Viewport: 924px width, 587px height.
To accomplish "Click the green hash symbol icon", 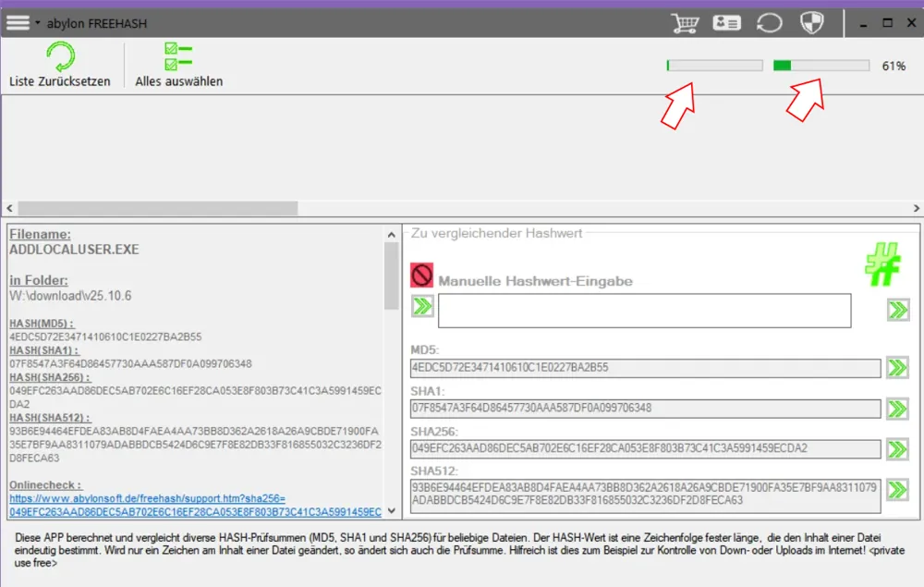I will pos(882,264).
